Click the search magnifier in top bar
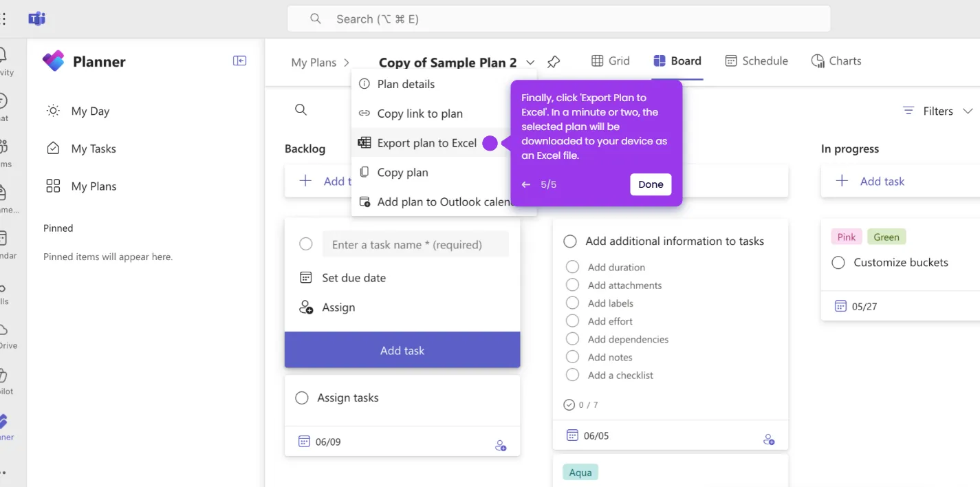Image resolution: width=980 pixels, height=487 pixels. 316,19
